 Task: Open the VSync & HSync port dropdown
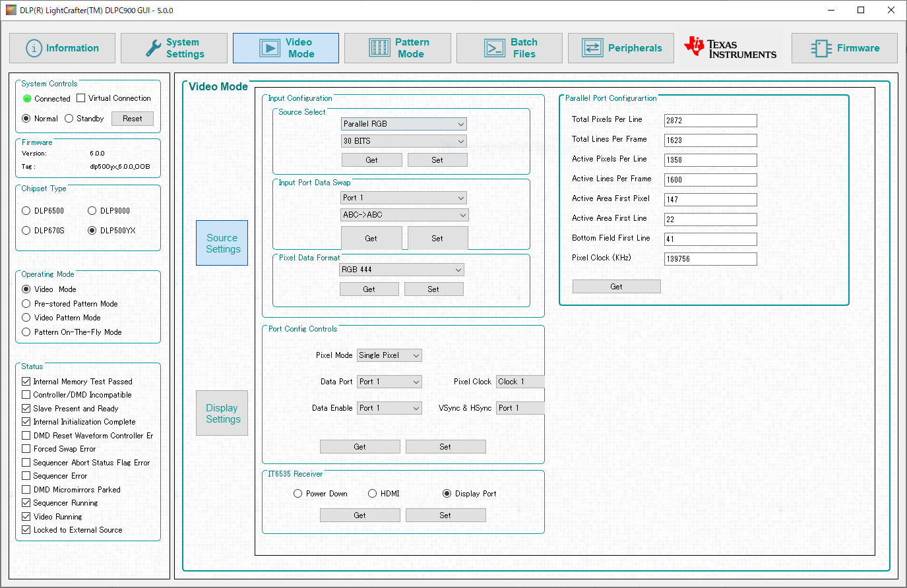520,408
